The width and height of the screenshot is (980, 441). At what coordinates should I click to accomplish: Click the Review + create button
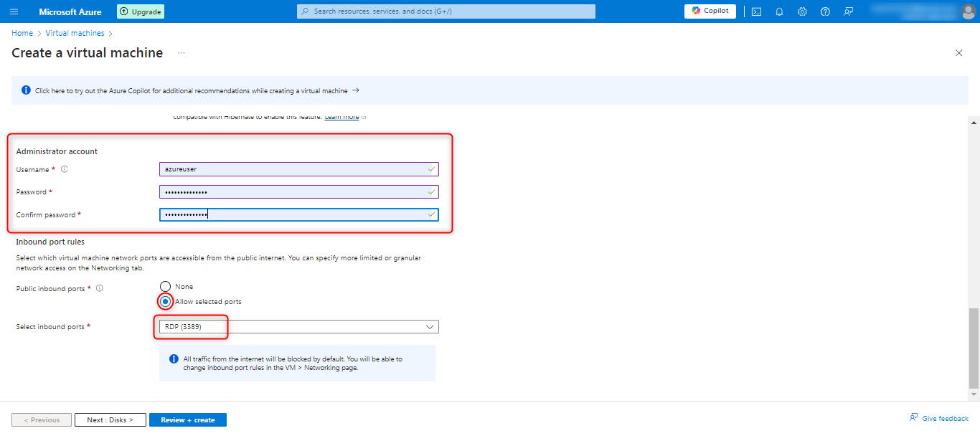click(187, 420)
